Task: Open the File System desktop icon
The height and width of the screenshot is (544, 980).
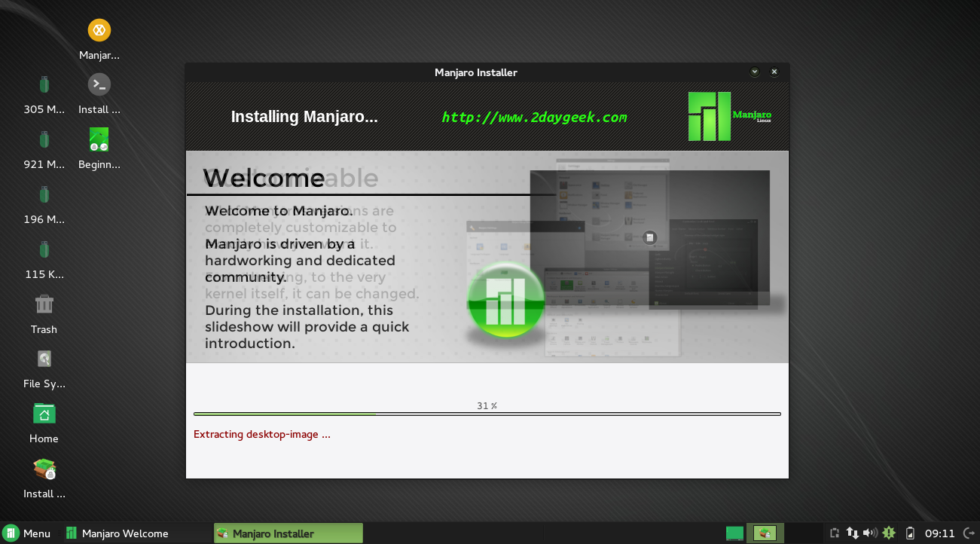Action: 44,359
